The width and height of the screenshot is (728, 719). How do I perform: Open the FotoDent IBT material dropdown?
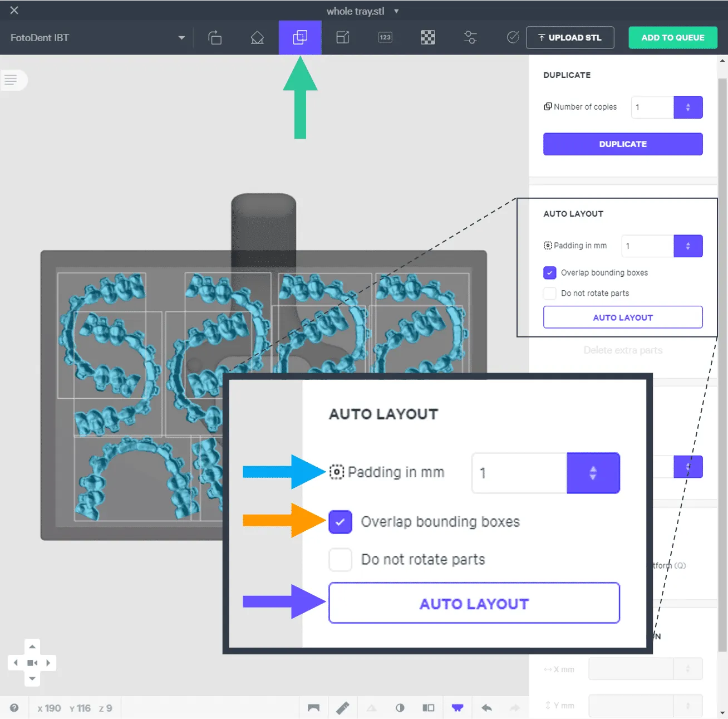tap(97, 38)
